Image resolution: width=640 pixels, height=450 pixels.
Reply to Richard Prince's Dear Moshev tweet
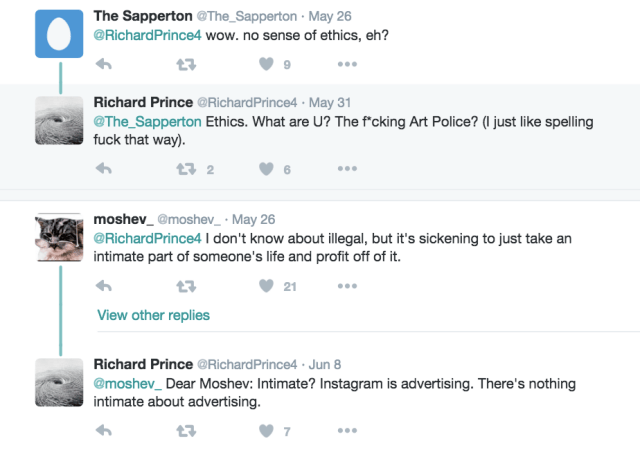pos(103,431)
